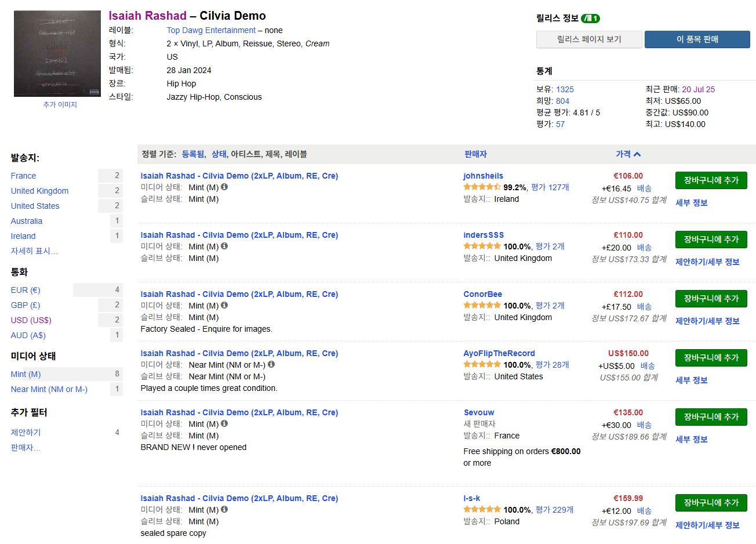Open the ratings count 57 link
The width and height of the screenshot is (756, 544).
pos(560,124)
